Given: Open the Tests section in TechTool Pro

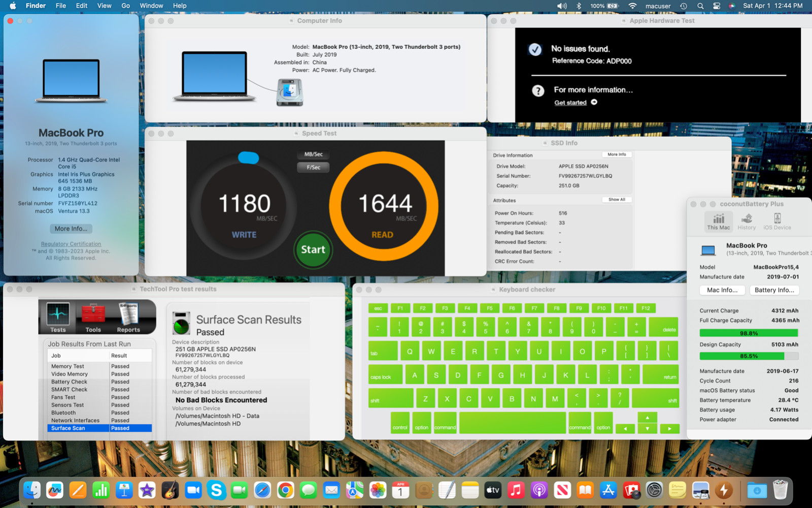Looking at the screenshot, I should click(x=58, y=317).
